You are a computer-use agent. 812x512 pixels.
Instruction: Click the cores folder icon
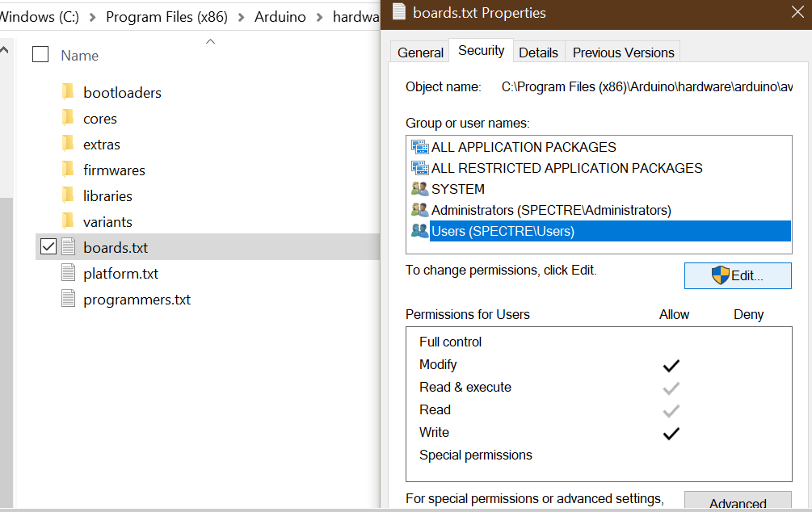coord(69,118)
